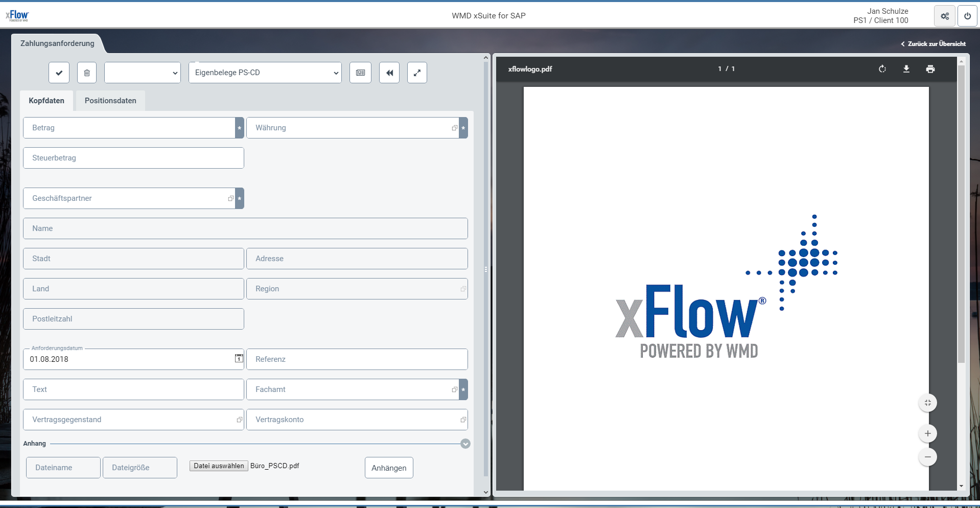Log out using the power icon
This screenshot has width=980, height=508.
tap(967, 15)
